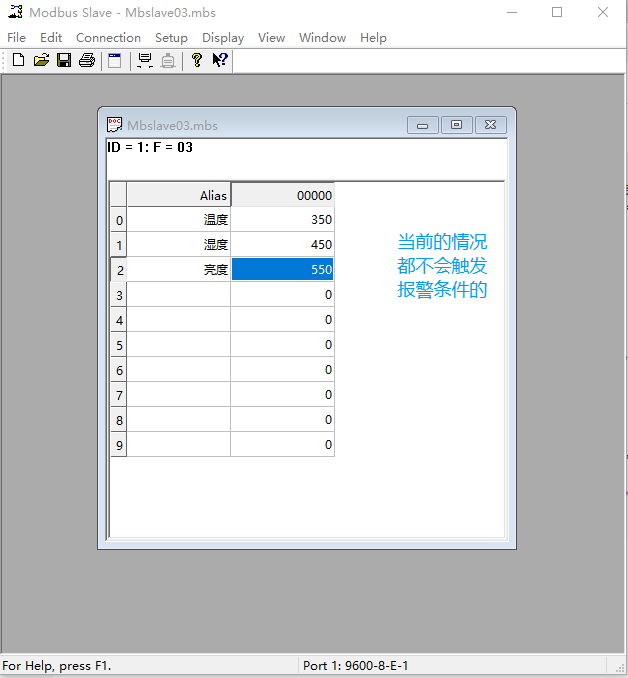Screen dimensions: 628x678
Task: Select row header 0
Action: click(x=119, y=220)
